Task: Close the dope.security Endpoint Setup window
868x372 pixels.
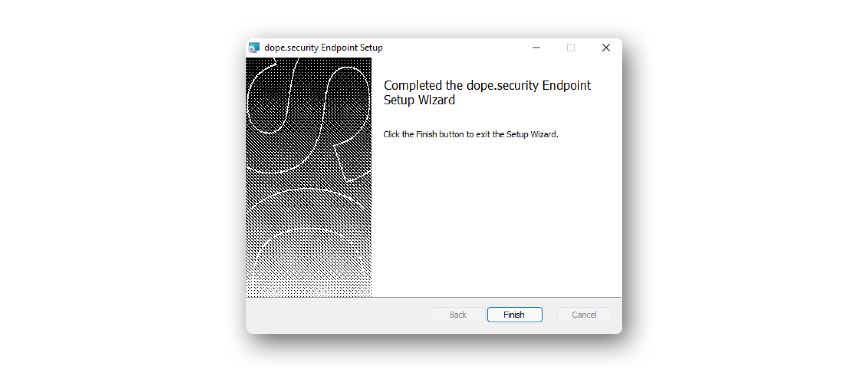Action: [606, 48]
